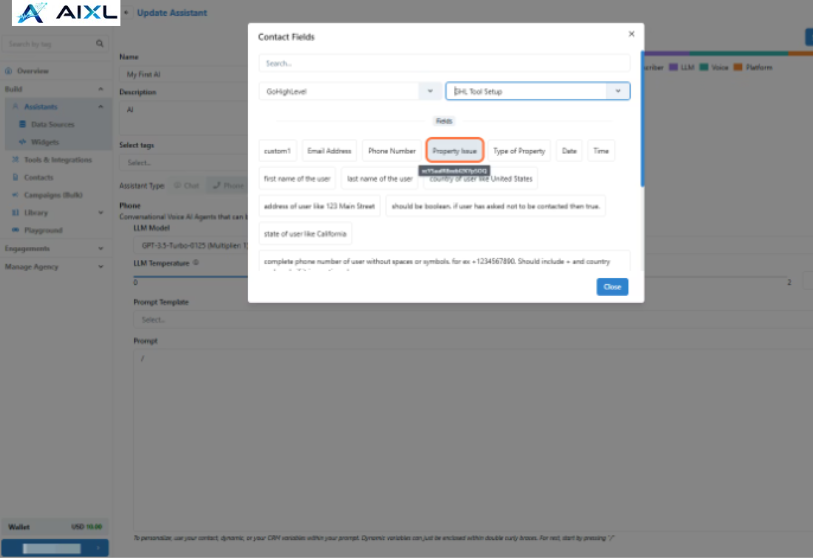813x559 pixels.
Task: Select the Property Issue field chip
Action: [x=455, y=151]
